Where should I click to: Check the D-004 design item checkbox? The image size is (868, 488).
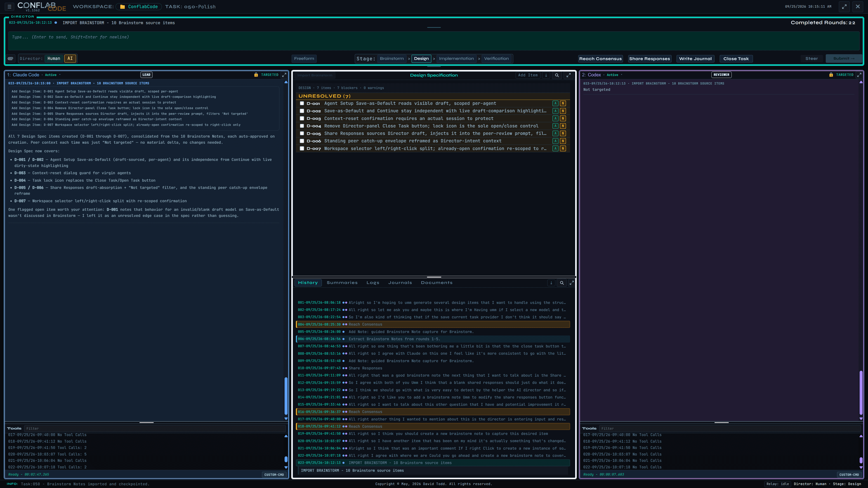point(302,126)
